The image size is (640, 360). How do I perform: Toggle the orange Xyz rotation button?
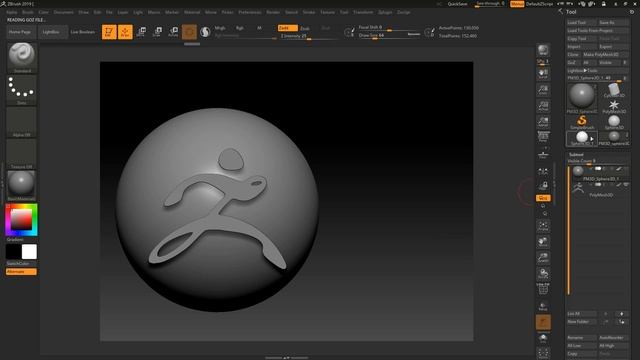coord(543,198)
